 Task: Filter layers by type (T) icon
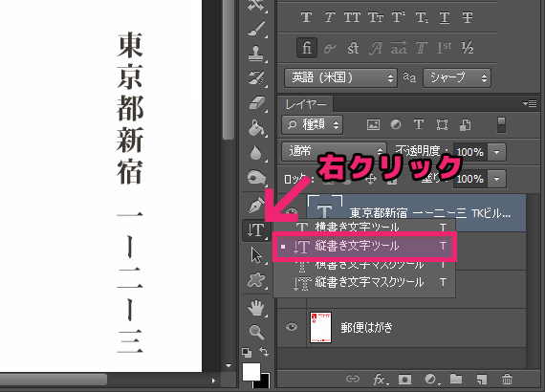pyautogui.click(x=419, y=124)
